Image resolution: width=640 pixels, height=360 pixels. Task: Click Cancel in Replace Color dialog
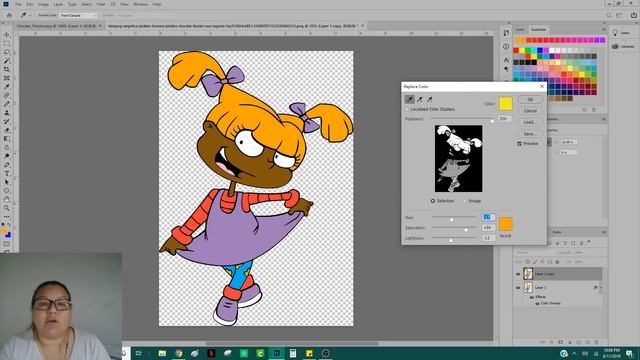click(x=530, y=111)
